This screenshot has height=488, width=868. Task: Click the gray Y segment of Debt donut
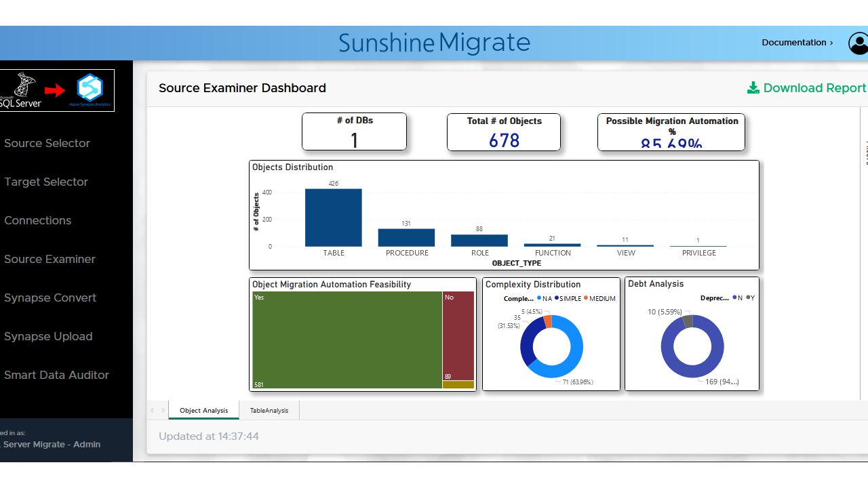pyautogui.click(x=687, y=321)
